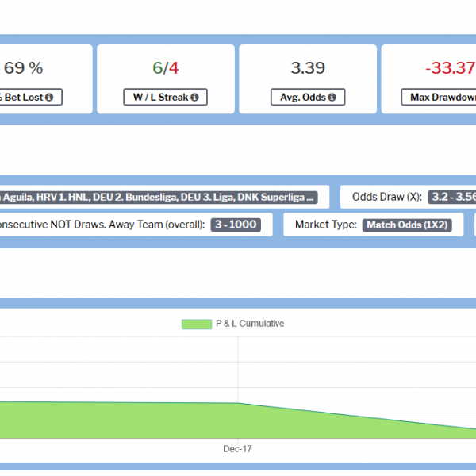This screenshot has height=476, width=476.
Task: Click the Match Odds (1X2) badge
Action: pyautogui.click(x=407, y=225)
